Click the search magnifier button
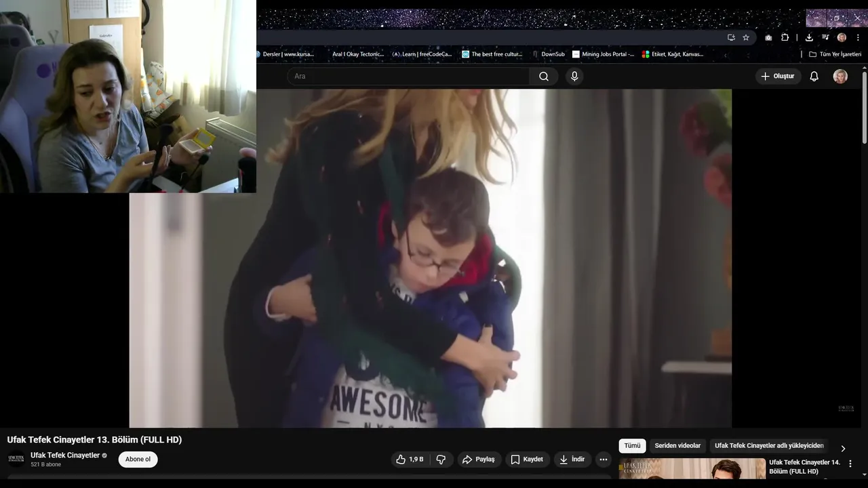 [x=544, y=77]
